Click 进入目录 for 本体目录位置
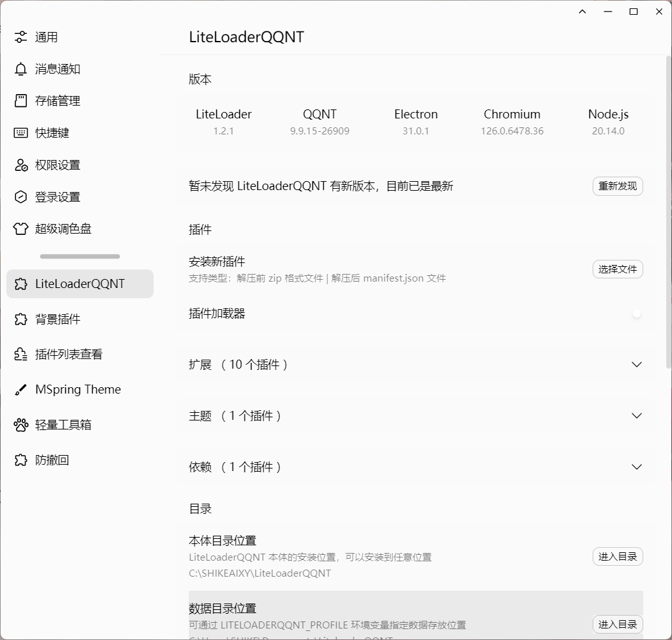Viewport: 672px width, 640px height. (x=617, y=557)
